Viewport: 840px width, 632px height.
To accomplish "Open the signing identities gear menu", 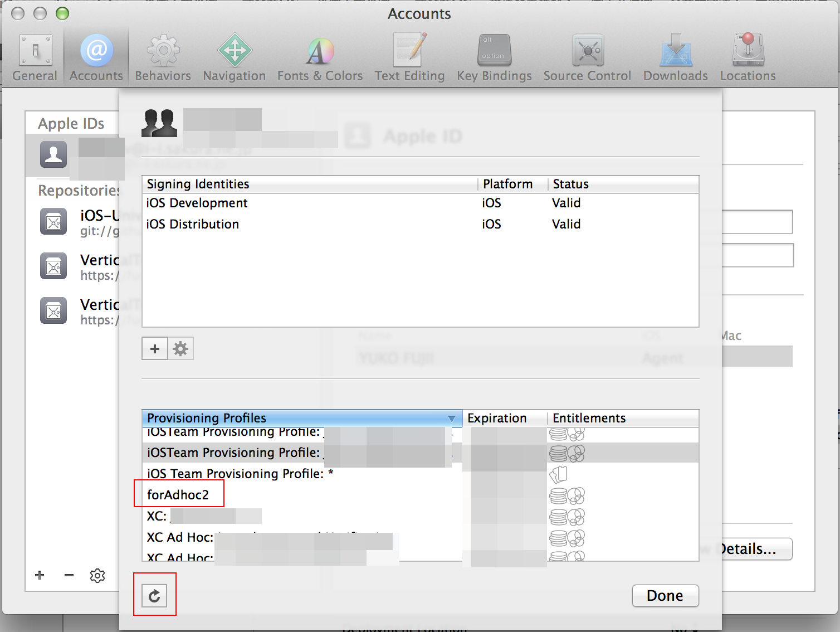I will tap(180, 348).
